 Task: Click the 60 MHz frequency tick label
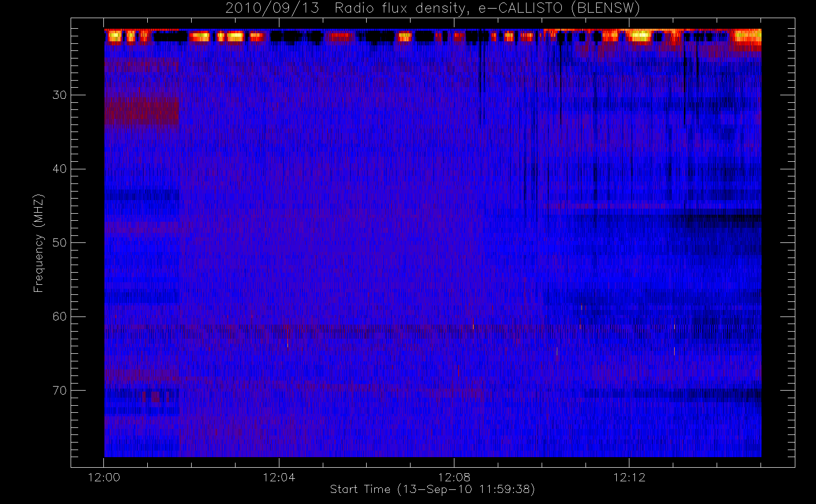[60, 317]
